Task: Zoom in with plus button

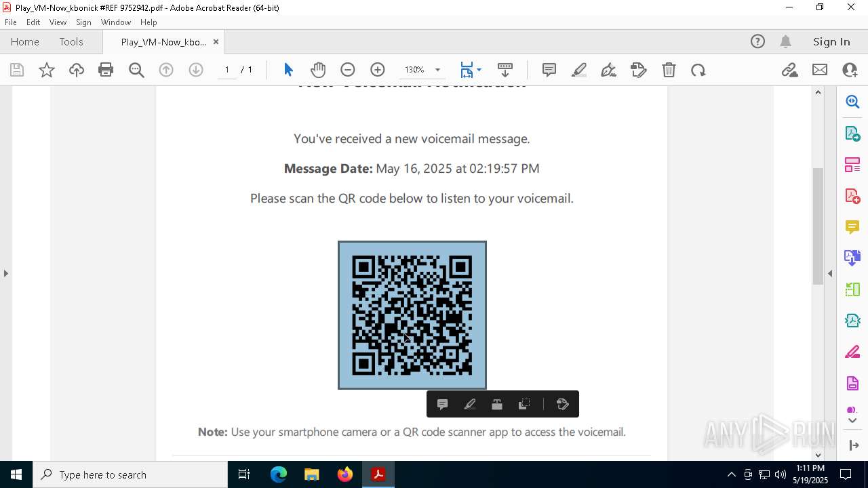Action: coord(378,70)
